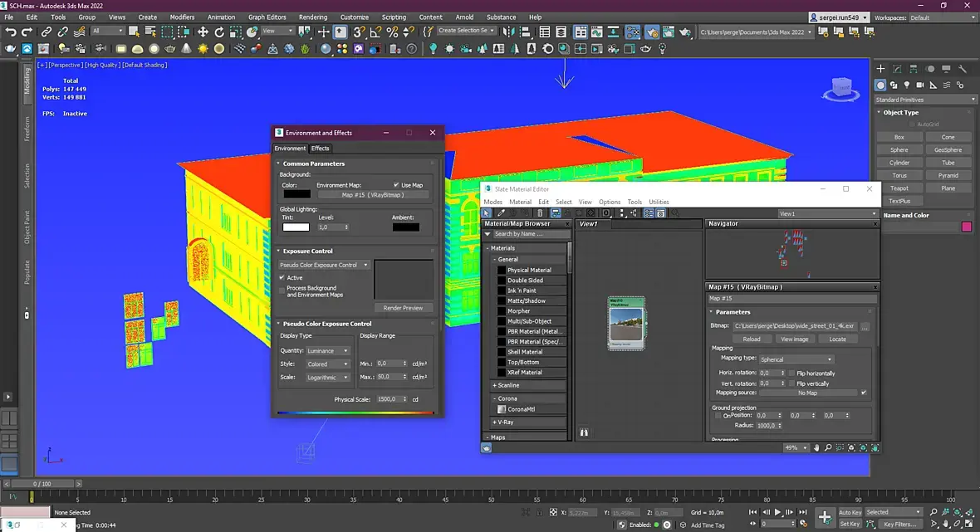Select the Move transform tool icon
The image size is (980, 532).
point(203,32)
